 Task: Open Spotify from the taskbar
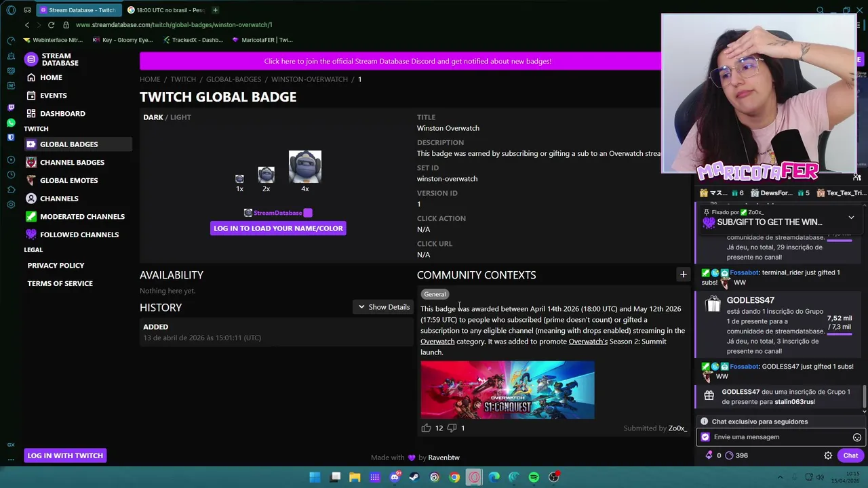click(x=534, y=477)
